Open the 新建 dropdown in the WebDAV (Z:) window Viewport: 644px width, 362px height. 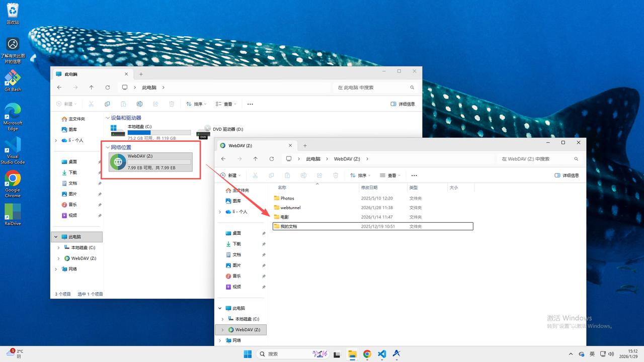[x=230, y=175]
